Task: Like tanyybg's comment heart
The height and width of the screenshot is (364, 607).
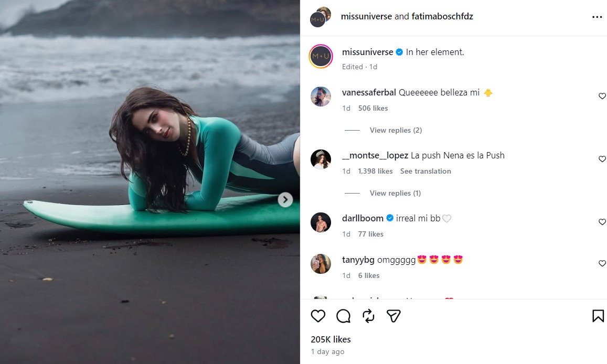Action: (602, 263)
